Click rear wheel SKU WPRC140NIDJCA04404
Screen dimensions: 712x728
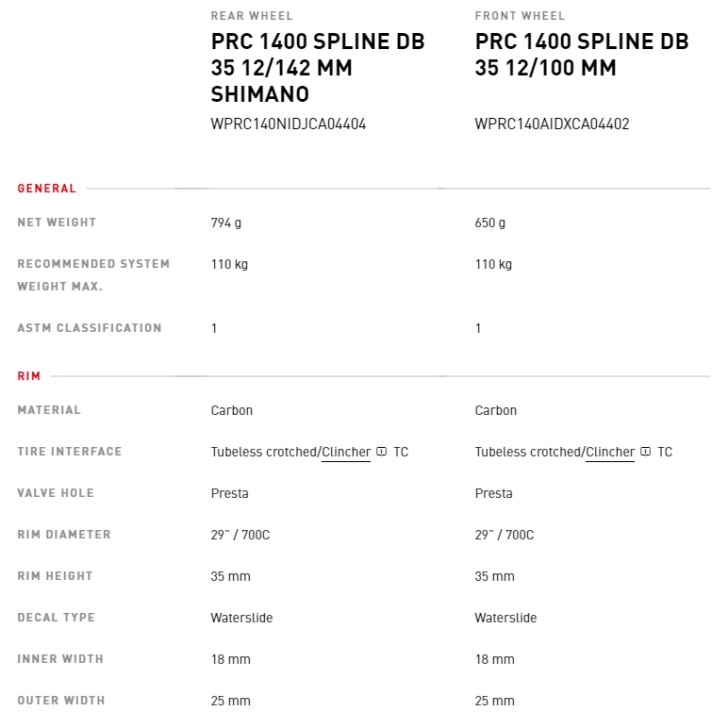click(289, 124)
